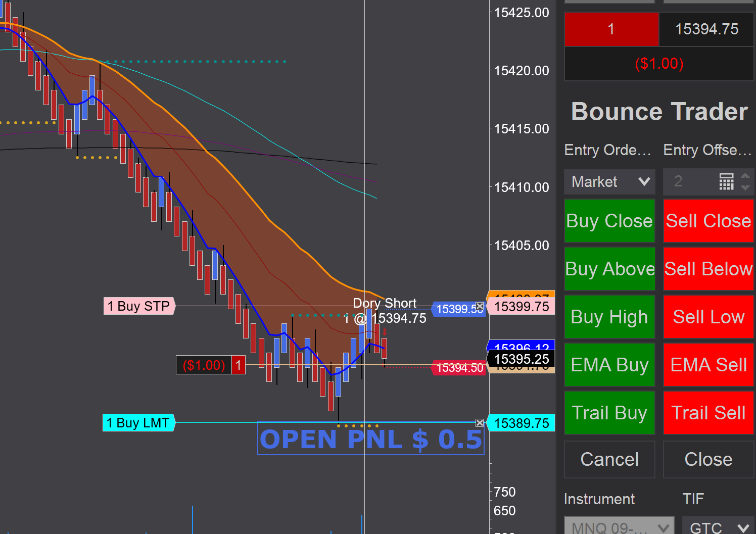
Task: Hit the Sell Low button
Action: [x=708, y=317]
